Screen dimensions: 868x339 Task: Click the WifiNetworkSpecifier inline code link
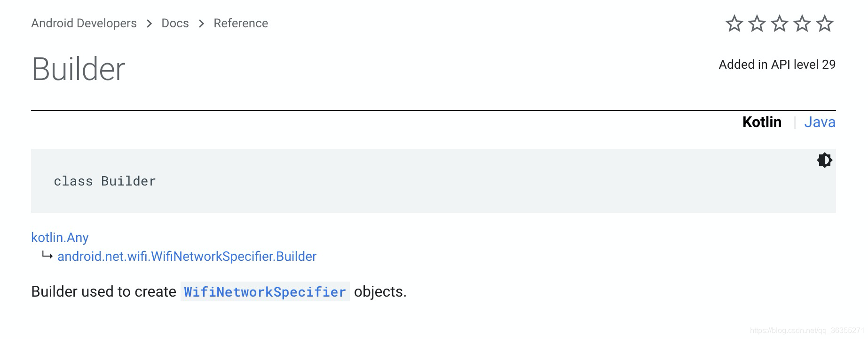(x=265, y=292)
